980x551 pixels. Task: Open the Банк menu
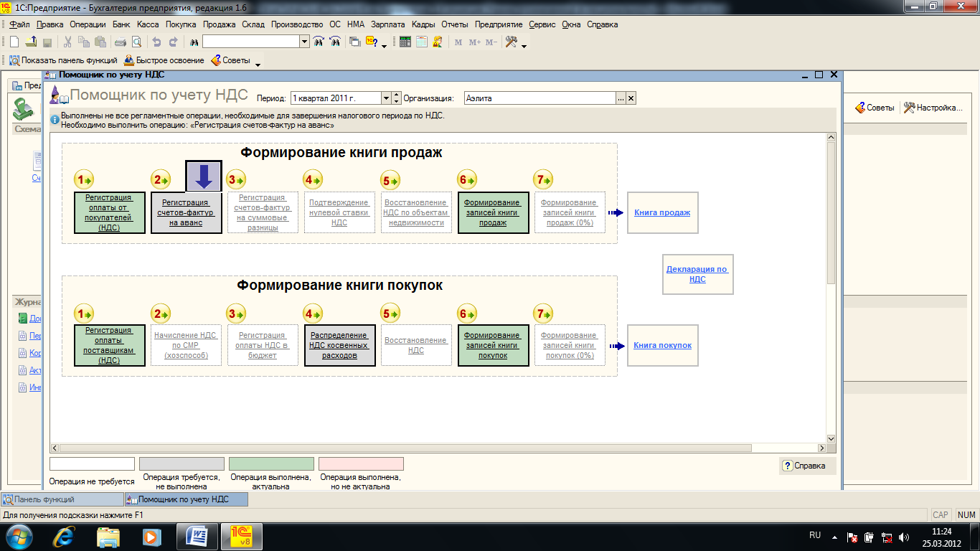coord(121,24)
